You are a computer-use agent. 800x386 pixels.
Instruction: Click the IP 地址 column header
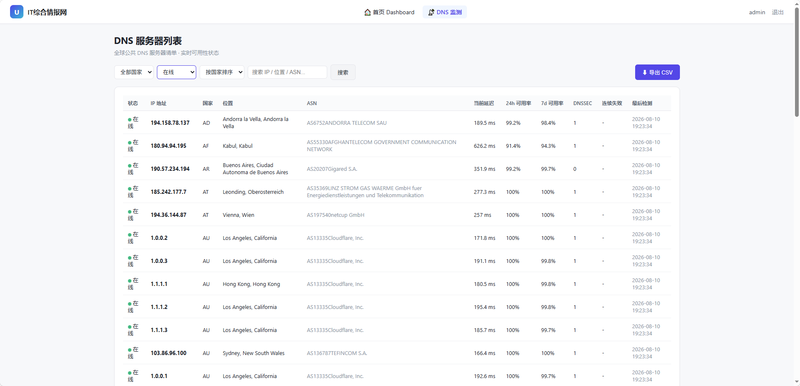[x=159, y=103]
